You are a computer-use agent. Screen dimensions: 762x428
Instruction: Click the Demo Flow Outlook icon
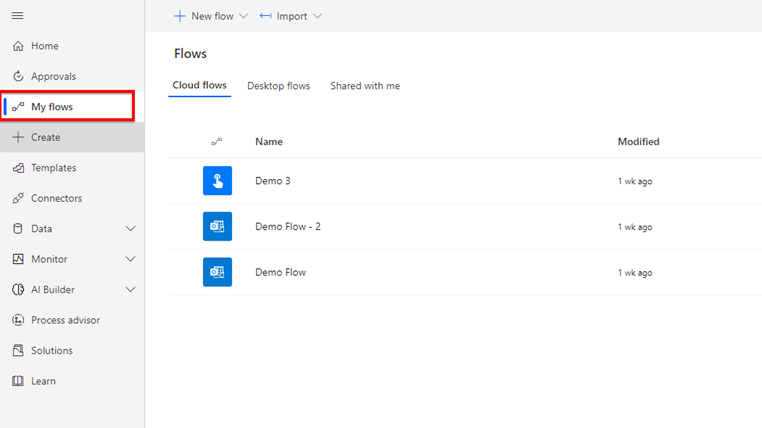pyautogui.click(x=217, y=272)
